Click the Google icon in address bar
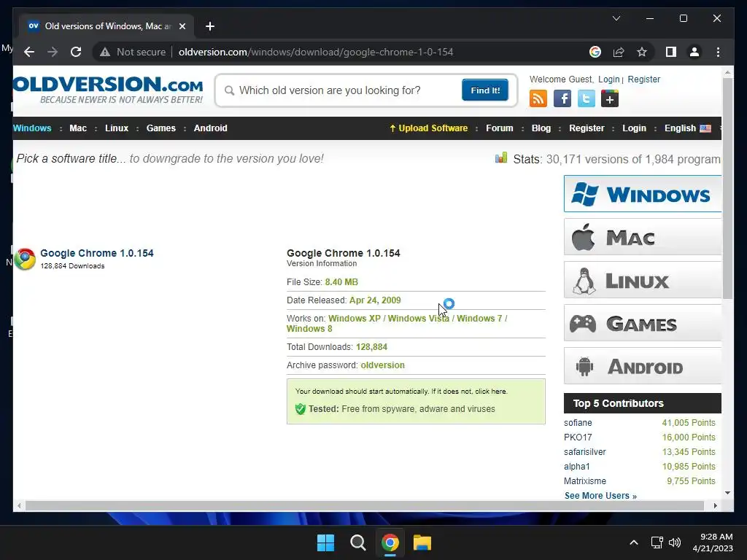This screenshot has width=747, height=560. [x=595, y=52]
